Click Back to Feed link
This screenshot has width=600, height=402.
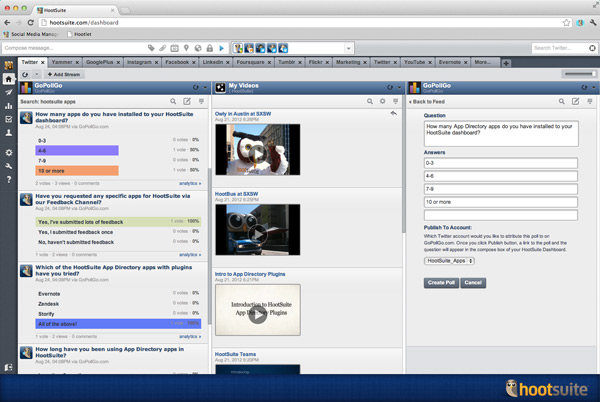point(427,102)
